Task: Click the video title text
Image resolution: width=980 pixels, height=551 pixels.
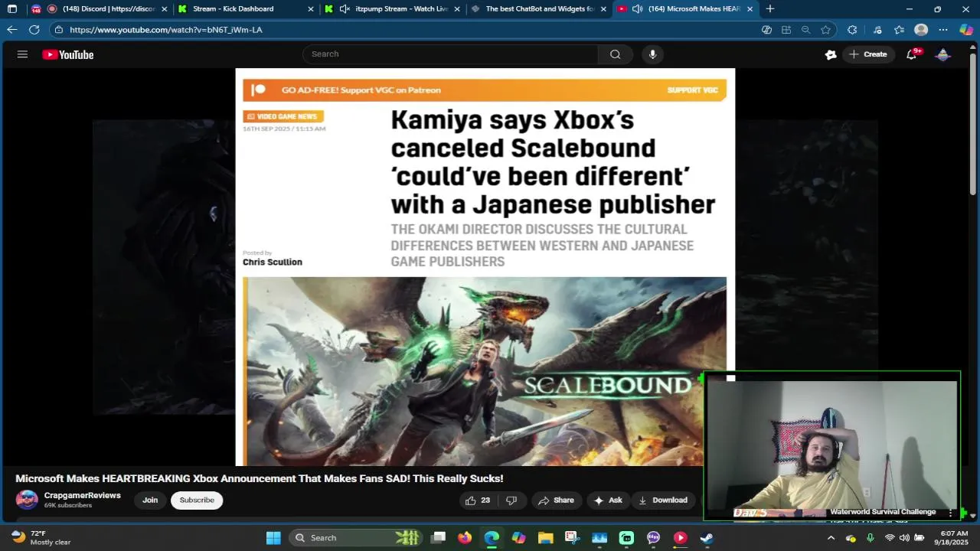Action: point(260,479)
